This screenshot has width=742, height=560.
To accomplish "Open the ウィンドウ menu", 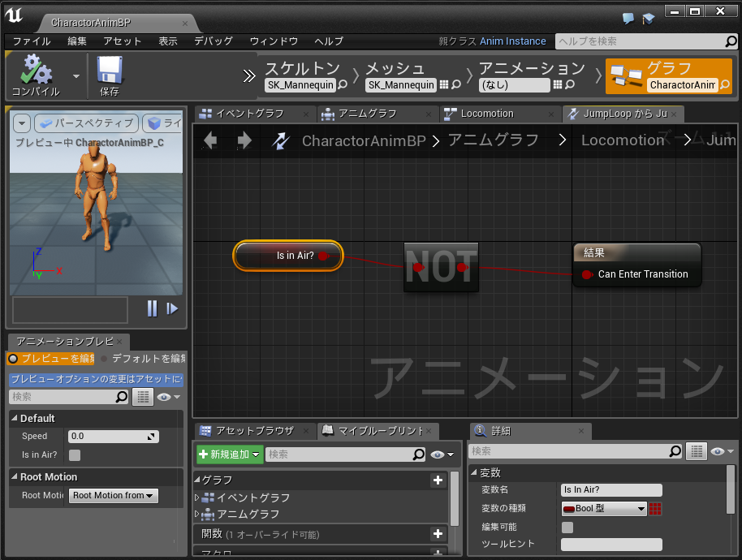I will (274, 41).
